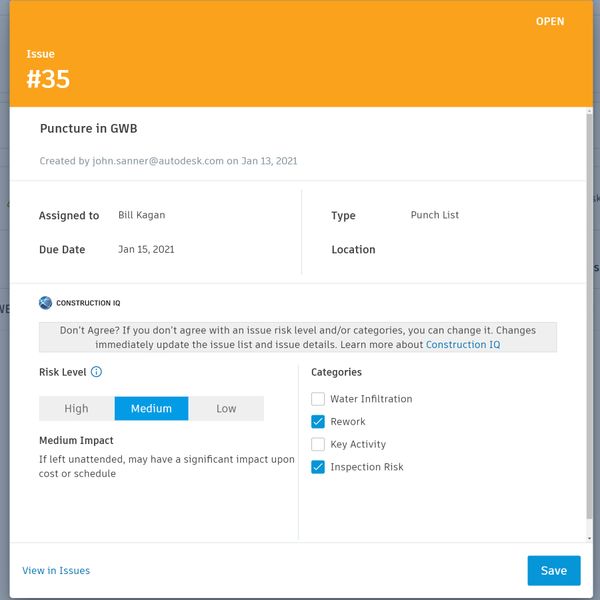Click the Medium Impact description text
The image size is (600, 600).
coord(167,467)
